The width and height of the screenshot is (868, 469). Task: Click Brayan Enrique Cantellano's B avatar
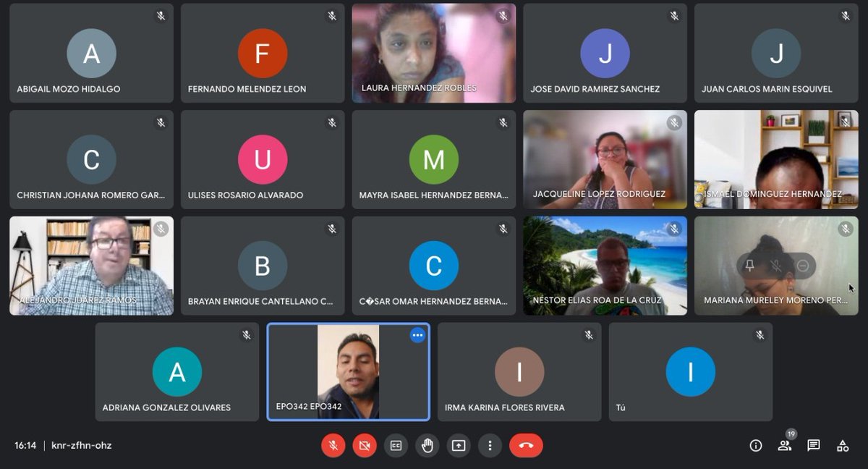263,266
